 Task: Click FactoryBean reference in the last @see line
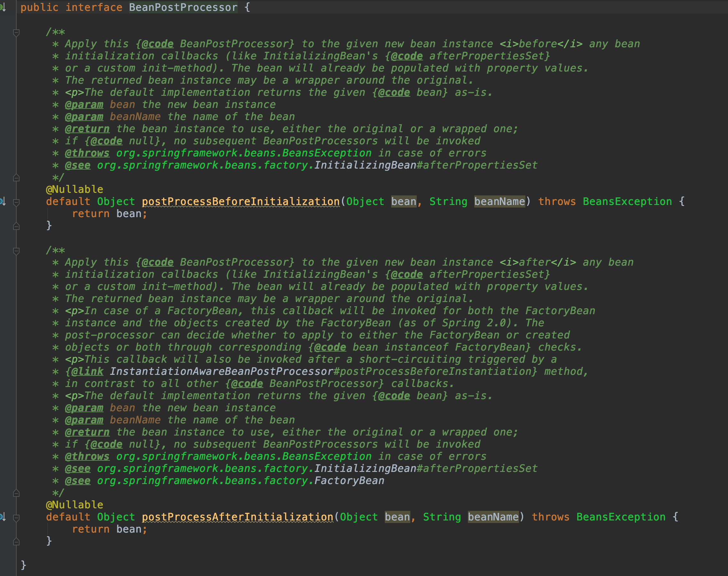point(349,481)
